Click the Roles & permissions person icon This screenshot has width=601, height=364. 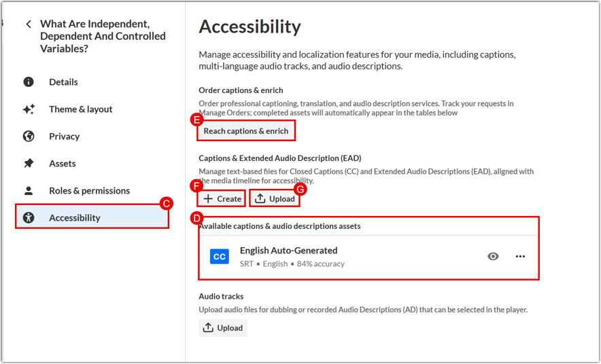pyautogui.click(x=29, y=191)
